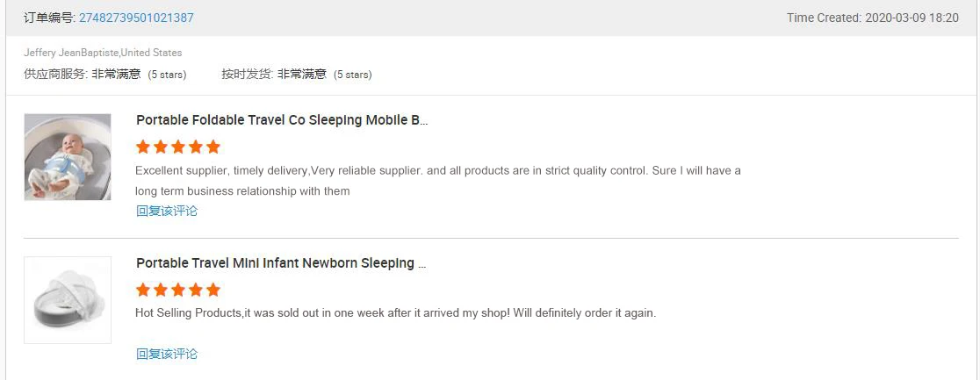Click second star of Foldable Travel review rating
The image size is (980, 380).
(161, 147)
